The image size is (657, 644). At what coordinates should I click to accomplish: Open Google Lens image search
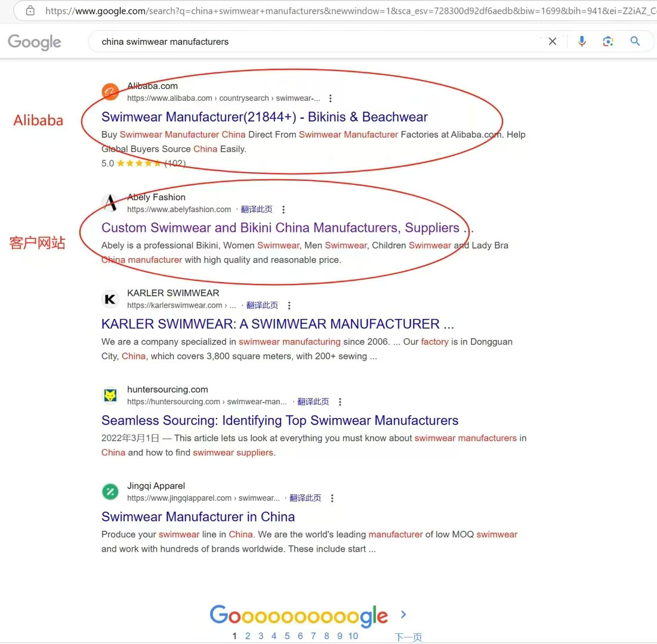[x=608, y=42]
